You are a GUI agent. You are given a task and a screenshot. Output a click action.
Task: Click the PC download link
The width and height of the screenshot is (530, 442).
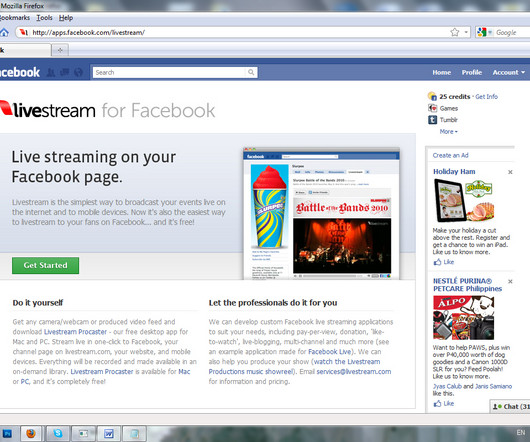coord(25,382)
